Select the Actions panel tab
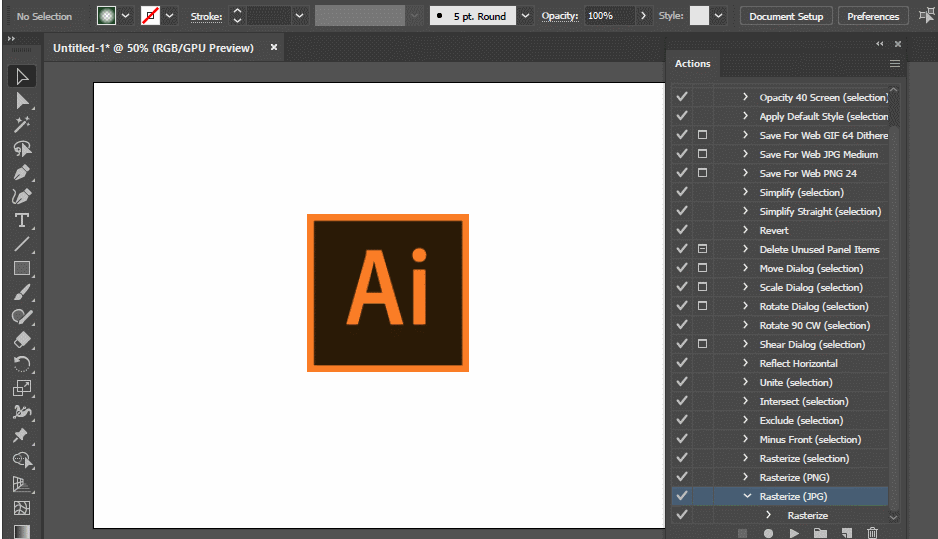 693,63
